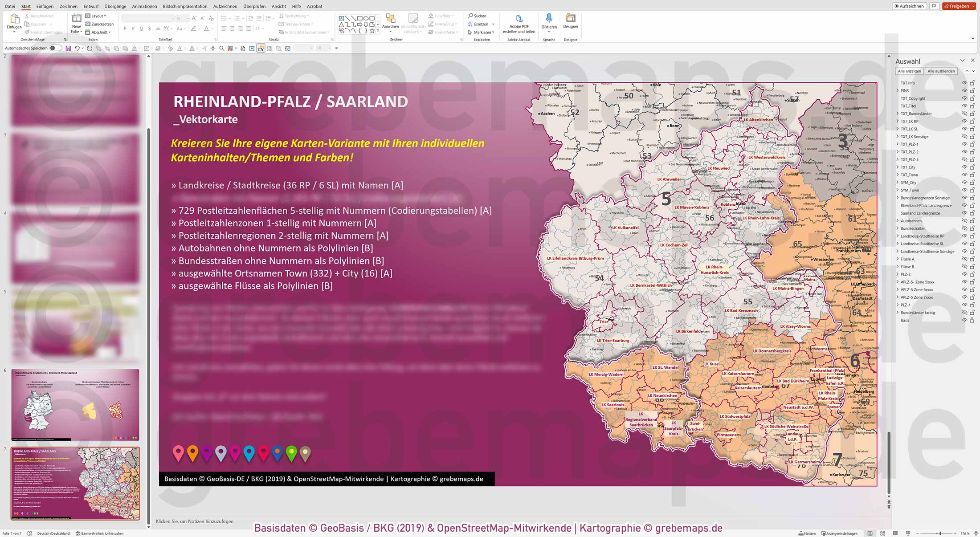Click the Freigeben button
The height and width of the screenshot is (537, 980).
click(x=959, y=6)
